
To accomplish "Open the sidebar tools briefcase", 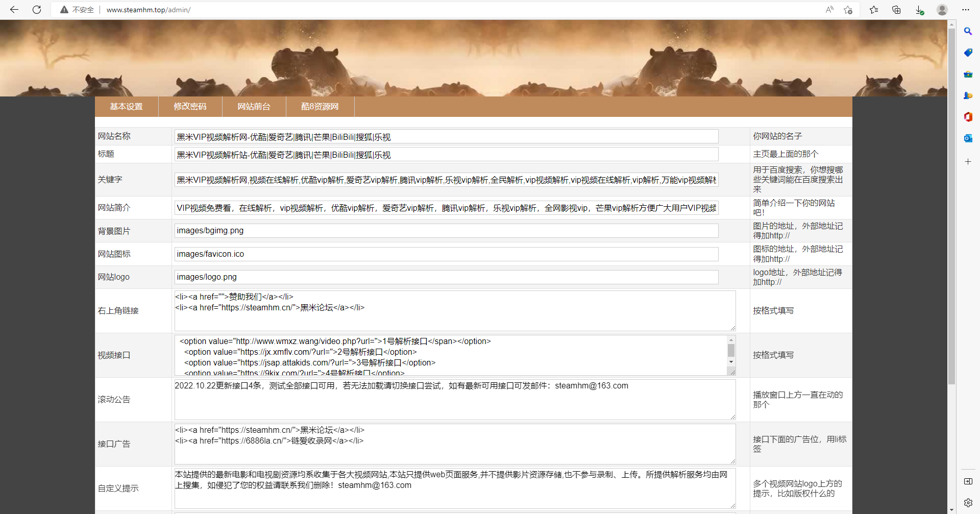I will 968,74.
